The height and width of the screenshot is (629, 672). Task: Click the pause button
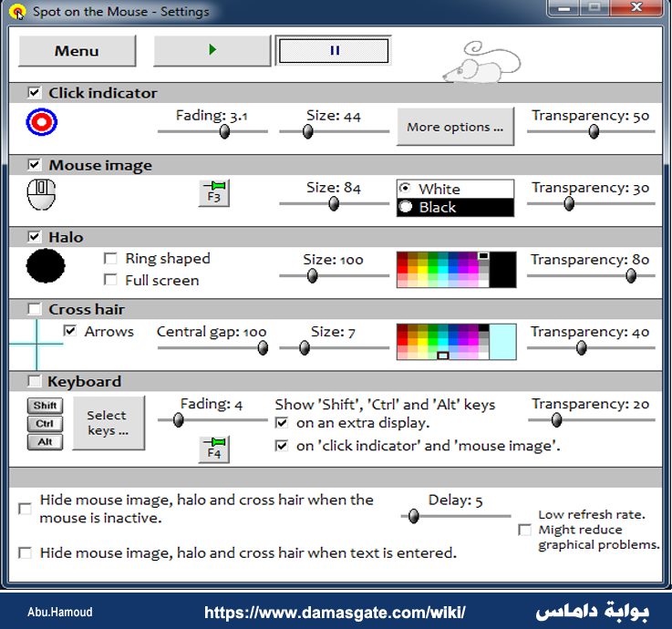334,50
